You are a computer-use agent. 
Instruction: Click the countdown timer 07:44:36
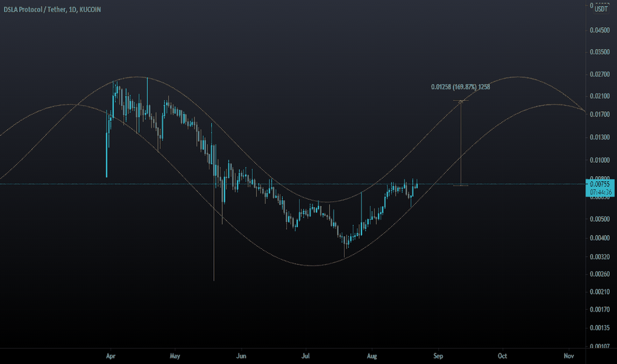[x=600, y=192]
